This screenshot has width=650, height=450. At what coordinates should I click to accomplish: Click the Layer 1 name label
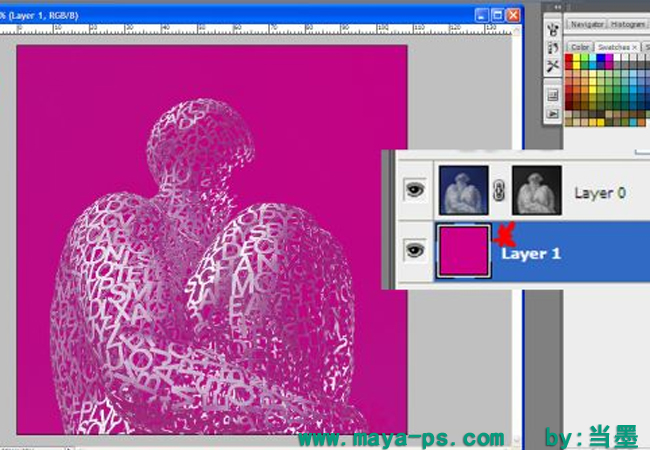coord(531,254)
